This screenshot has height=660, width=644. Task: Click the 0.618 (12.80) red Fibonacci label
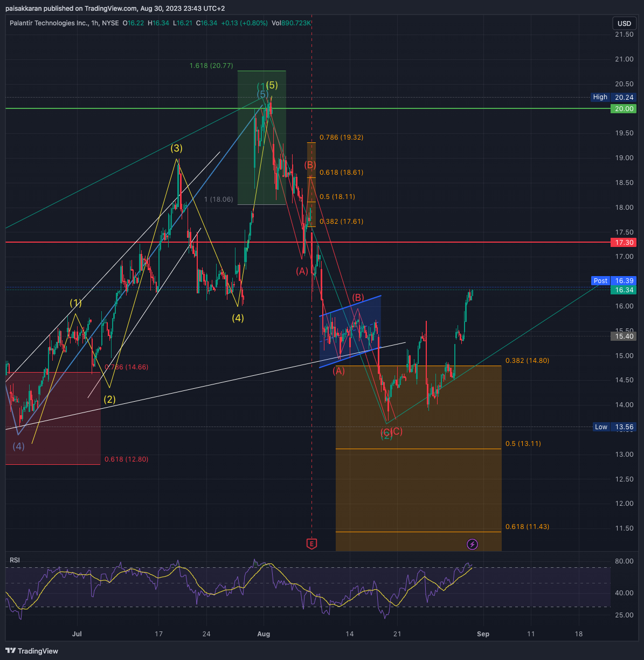[126, 459]
